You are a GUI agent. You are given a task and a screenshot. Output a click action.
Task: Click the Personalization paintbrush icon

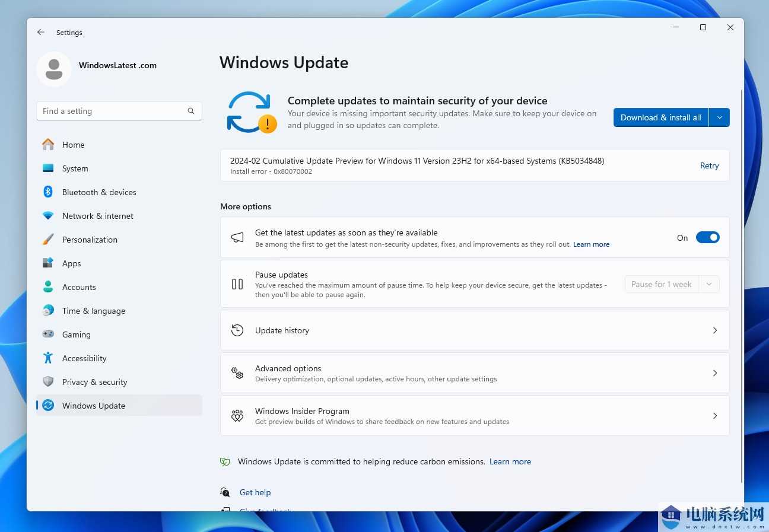48,240
